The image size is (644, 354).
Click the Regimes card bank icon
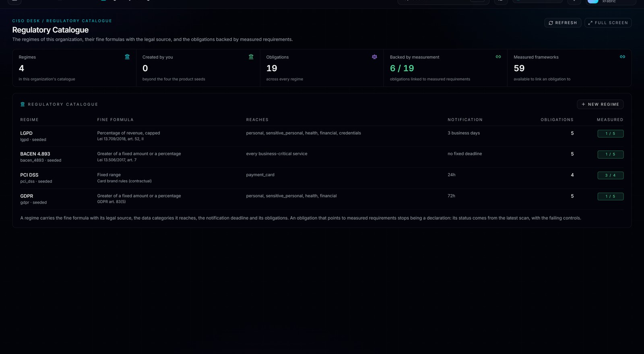click(x=127, y=57)
